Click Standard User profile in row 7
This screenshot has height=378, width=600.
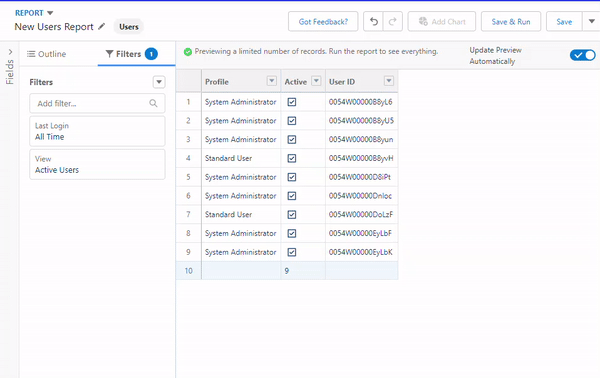click(x=228, y=215)
